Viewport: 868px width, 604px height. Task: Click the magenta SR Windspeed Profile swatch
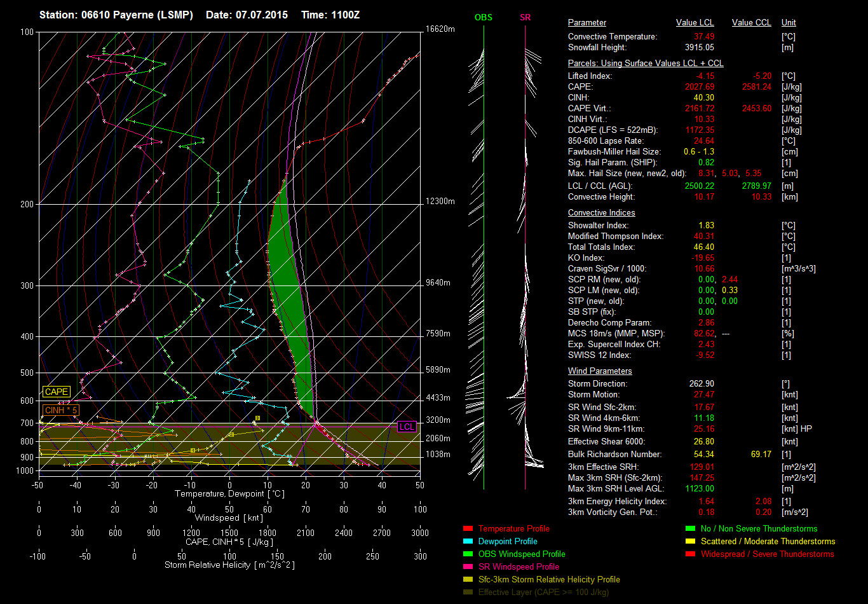(468, 567)
